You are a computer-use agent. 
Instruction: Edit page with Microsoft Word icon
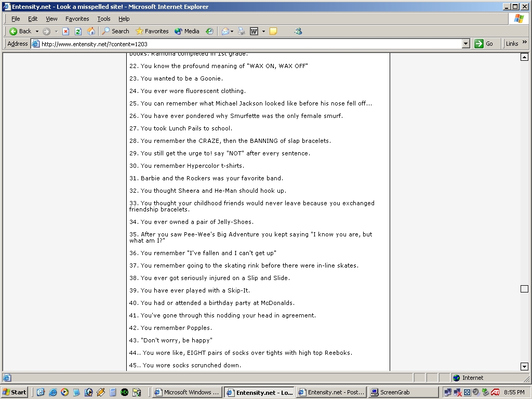[x=254, y=32]
